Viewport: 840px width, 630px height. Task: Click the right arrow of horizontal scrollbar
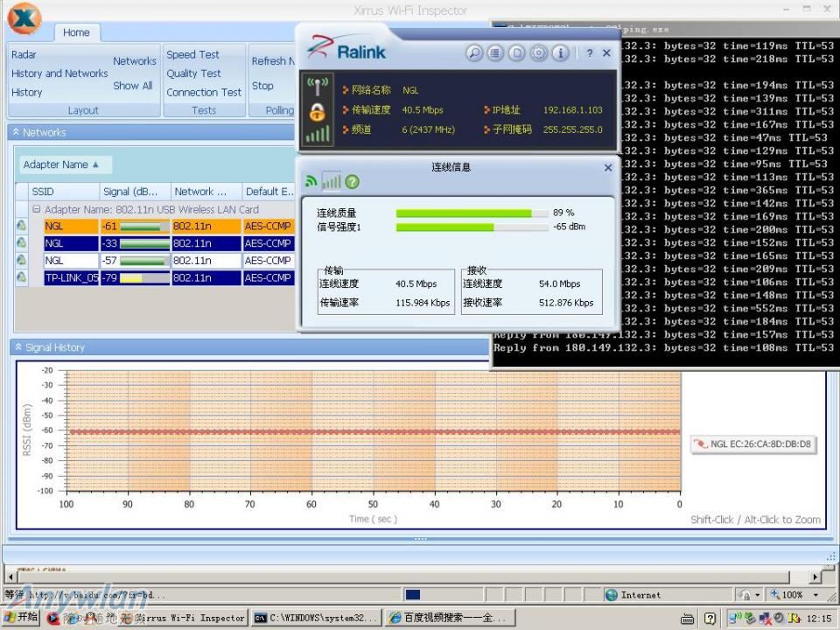tap(815, 577)
